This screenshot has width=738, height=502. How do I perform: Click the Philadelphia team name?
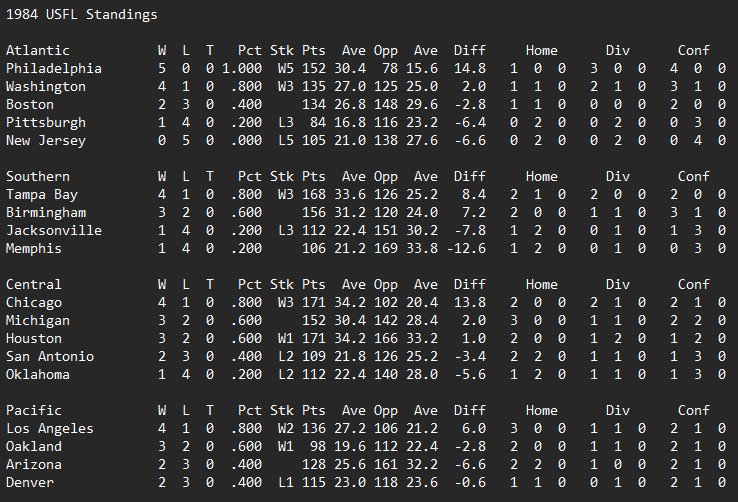point(54,69)
